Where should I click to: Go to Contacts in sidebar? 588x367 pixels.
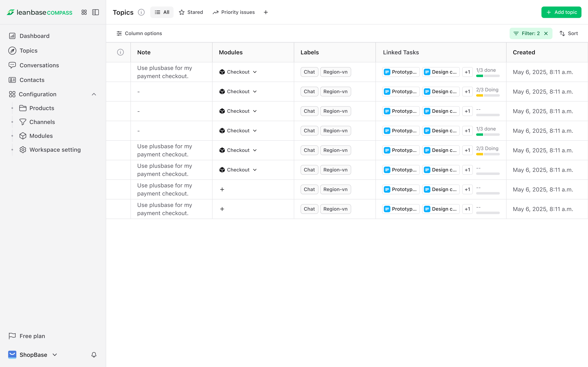32,80
